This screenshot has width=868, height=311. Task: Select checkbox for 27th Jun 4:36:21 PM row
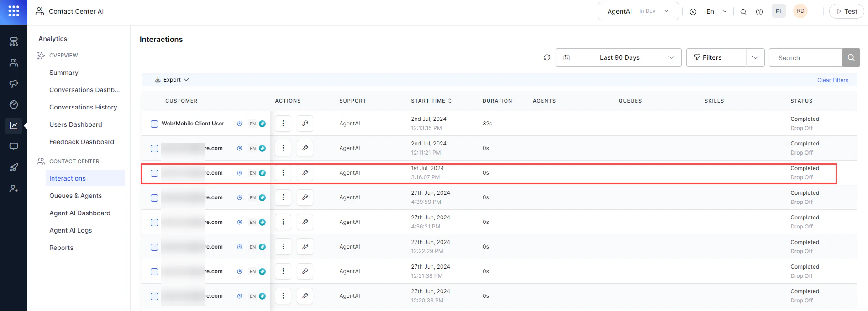point(154,223)
